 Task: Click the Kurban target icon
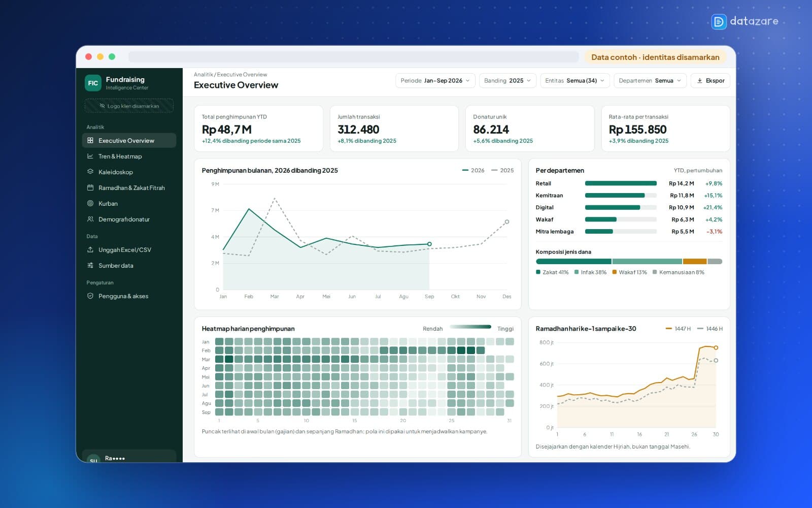[90, 203]
